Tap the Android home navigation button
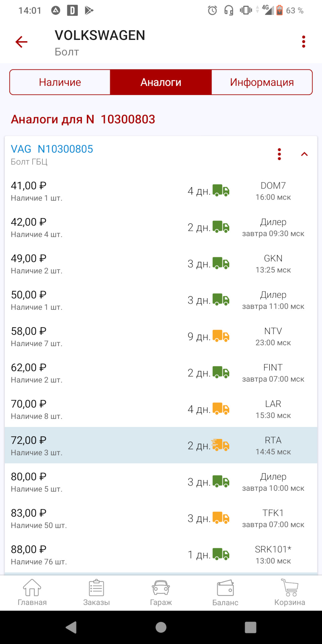322x644 pixels. tap(161, 627)
